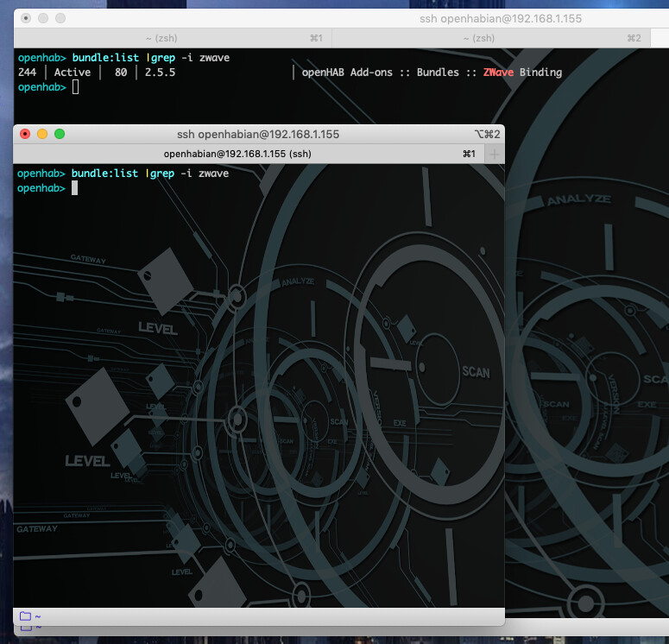Click the bundle:list command in front window
This screenshot has height=644, width=669.
coord(104,174)
